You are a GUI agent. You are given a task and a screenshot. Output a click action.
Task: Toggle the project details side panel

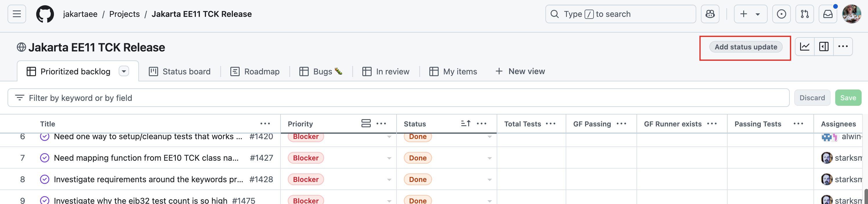(x=824, y=46)
